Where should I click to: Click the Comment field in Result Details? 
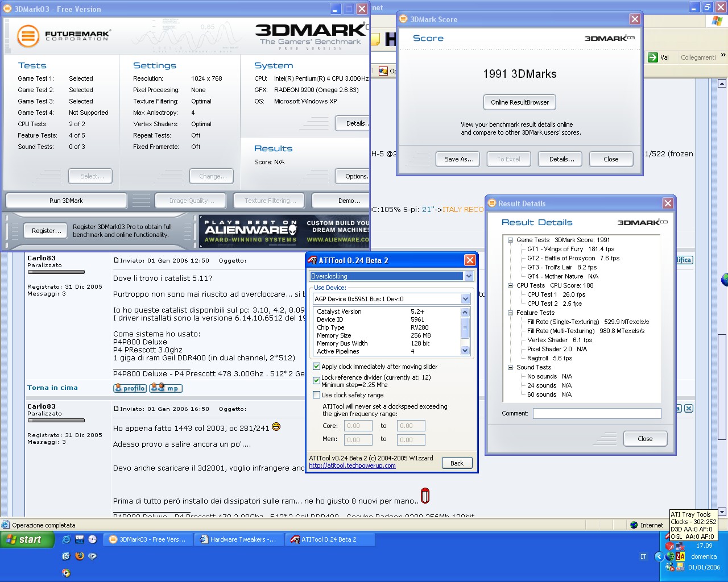tap(597, 413)
